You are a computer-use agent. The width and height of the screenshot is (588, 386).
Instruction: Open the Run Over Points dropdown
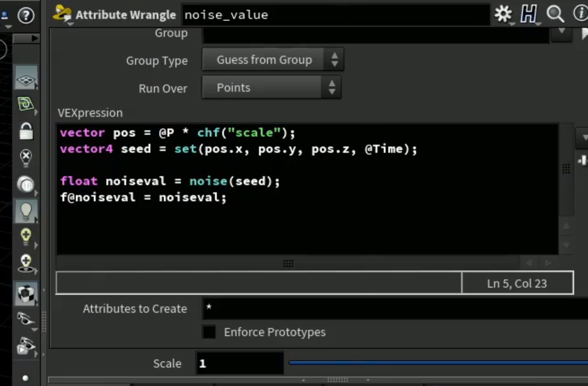click(272, 88)
